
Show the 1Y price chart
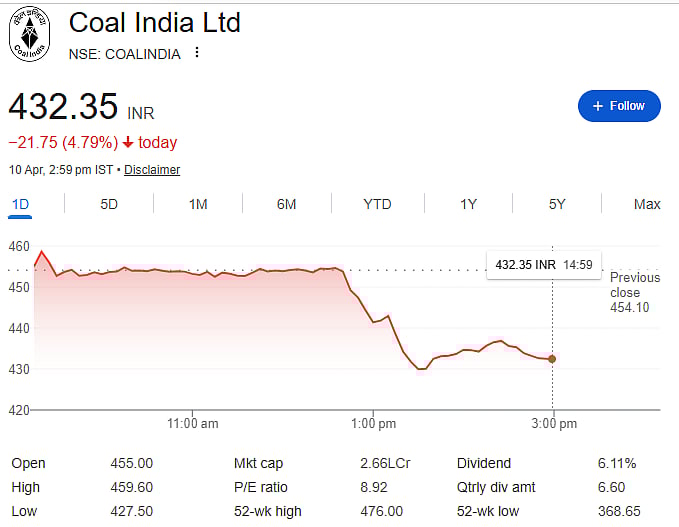pos(468,204)
